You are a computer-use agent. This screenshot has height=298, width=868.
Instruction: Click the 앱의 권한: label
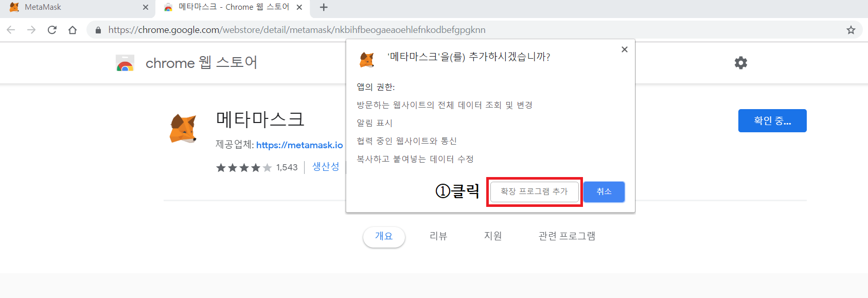(x=376, y=87)
